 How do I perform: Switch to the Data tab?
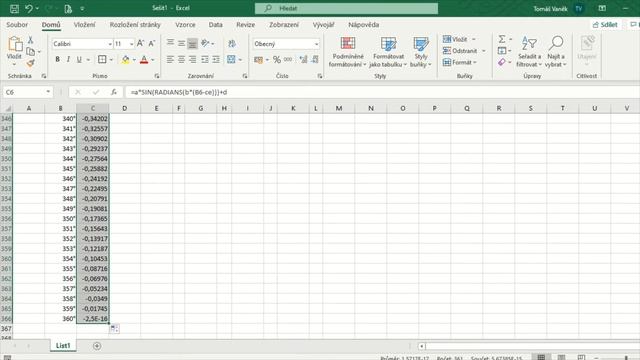point(216,24)
